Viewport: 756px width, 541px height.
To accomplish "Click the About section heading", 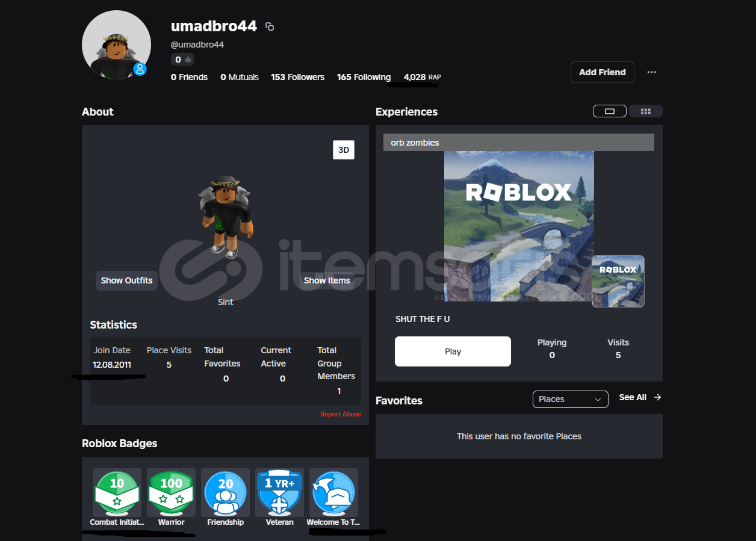I will click(98, 112).
